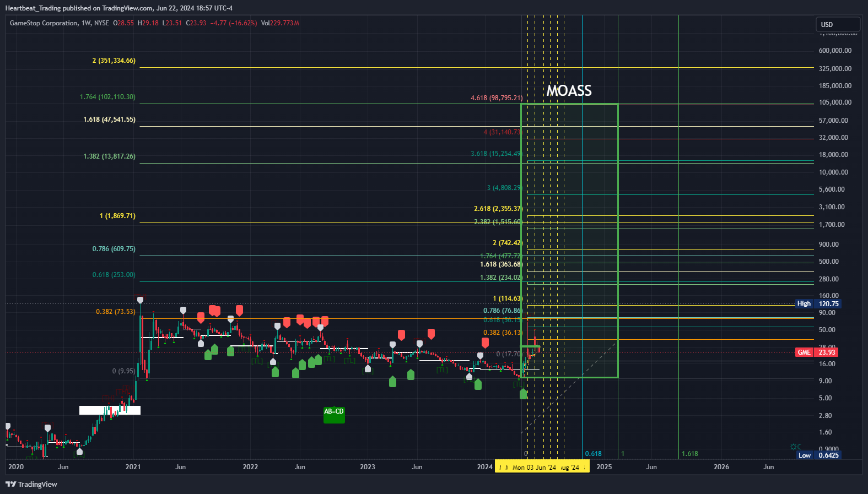Click the 1,700.00 price axis label
The width and height of the screenshot is (868, 494).
coord(832,225)
